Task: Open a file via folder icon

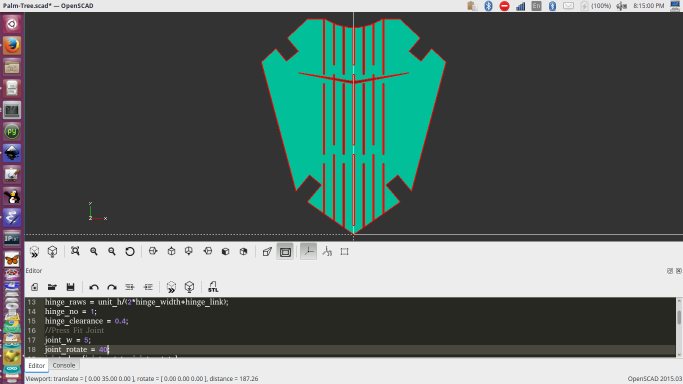Action: tap(52, 287)
